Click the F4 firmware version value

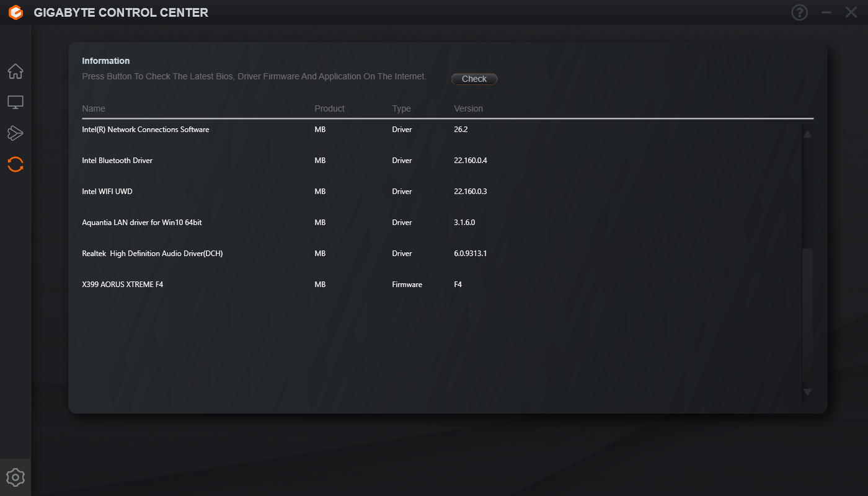pyautogui.click(x=458, y=285)
